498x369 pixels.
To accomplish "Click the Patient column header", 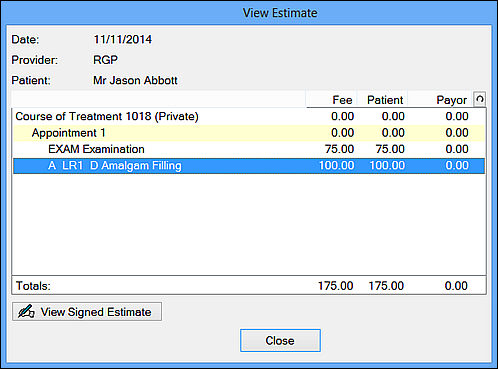I will pos(382,100).
